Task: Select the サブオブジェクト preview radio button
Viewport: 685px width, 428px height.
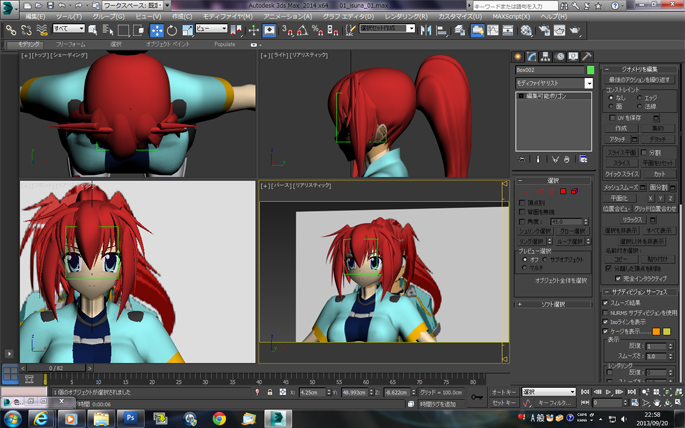Action: (x=545, y=259)
